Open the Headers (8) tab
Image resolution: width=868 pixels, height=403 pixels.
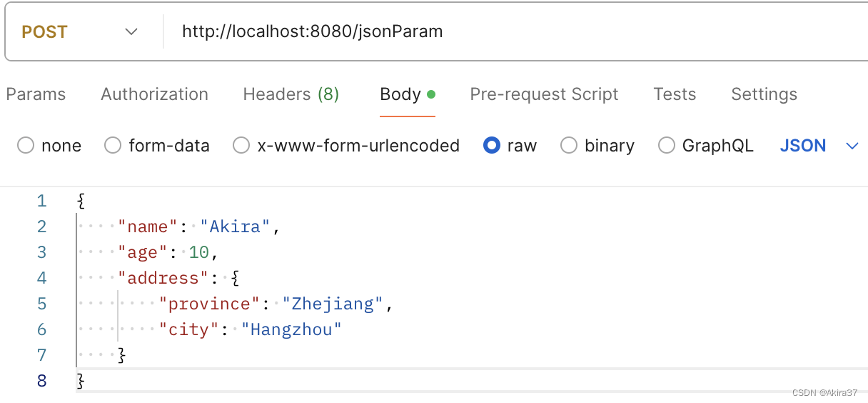(x=291, y=94)
